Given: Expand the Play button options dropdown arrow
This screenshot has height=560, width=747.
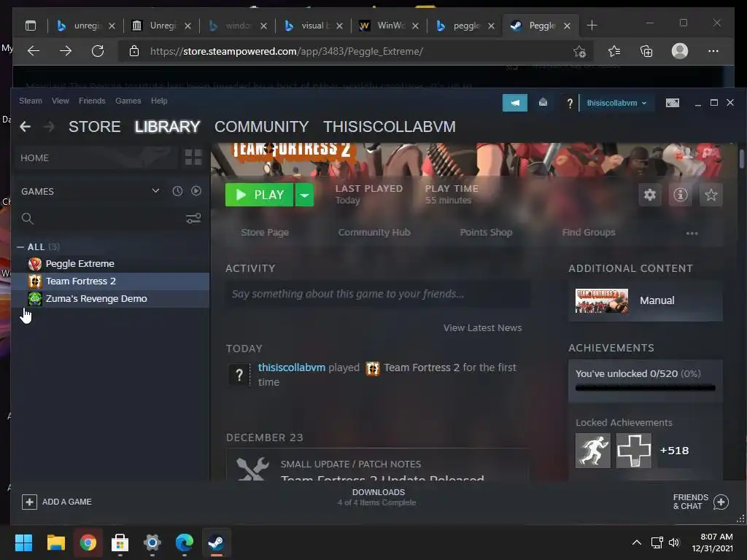Looking at the screenshot, I should point(304,195).
